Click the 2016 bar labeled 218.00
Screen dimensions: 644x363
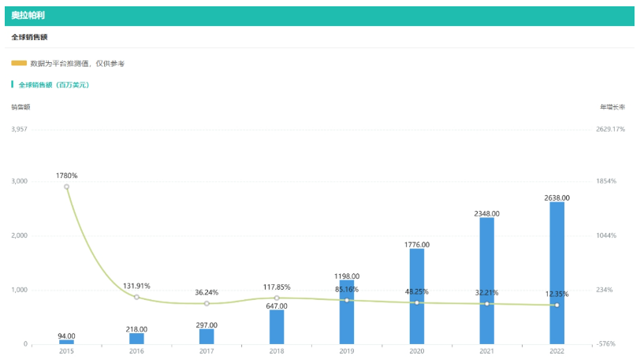136,339
